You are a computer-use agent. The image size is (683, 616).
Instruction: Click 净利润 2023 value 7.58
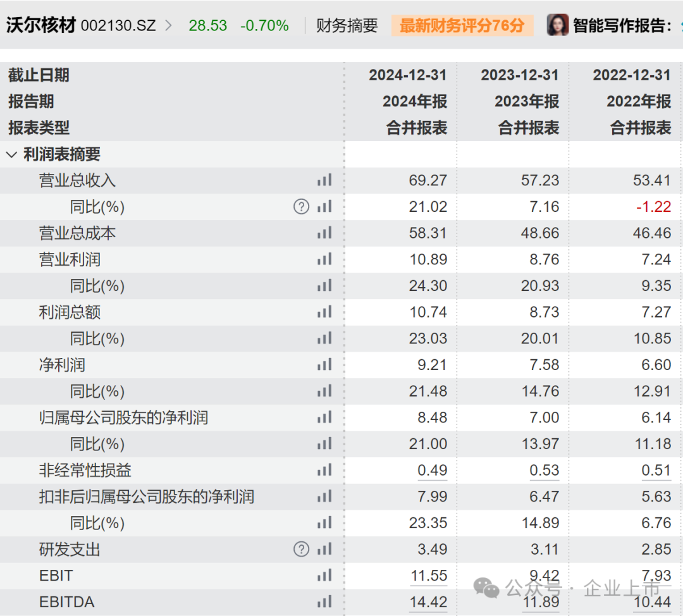tap(544, 365)
